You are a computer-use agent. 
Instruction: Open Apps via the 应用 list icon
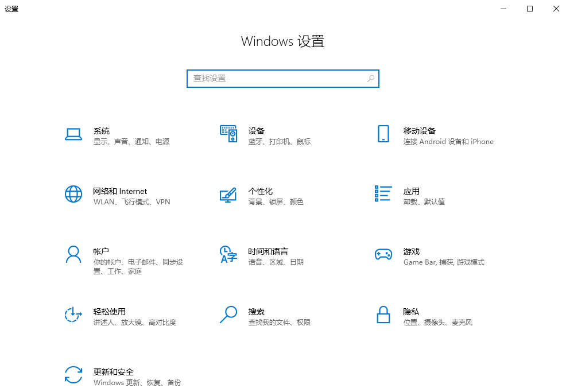point(383,194)
